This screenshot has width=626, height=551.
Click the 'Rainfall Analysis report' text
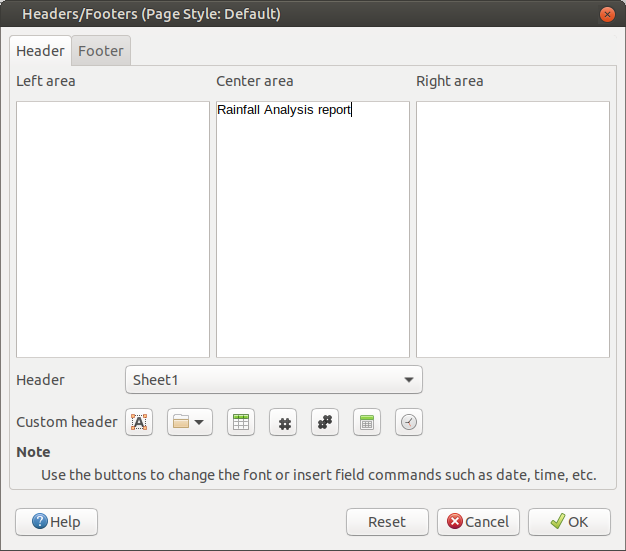(x=284, y=109)
